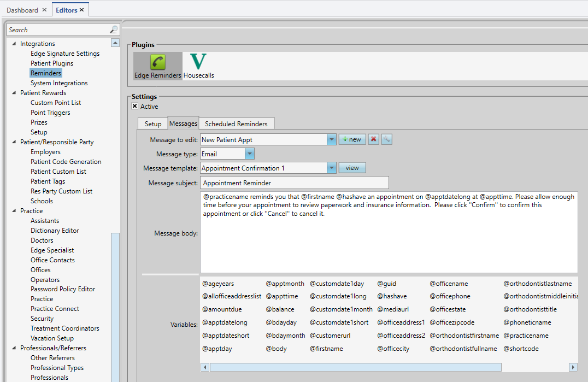588x382 pixels.
Task: Open Prizes editor
Action: [39, 122]
